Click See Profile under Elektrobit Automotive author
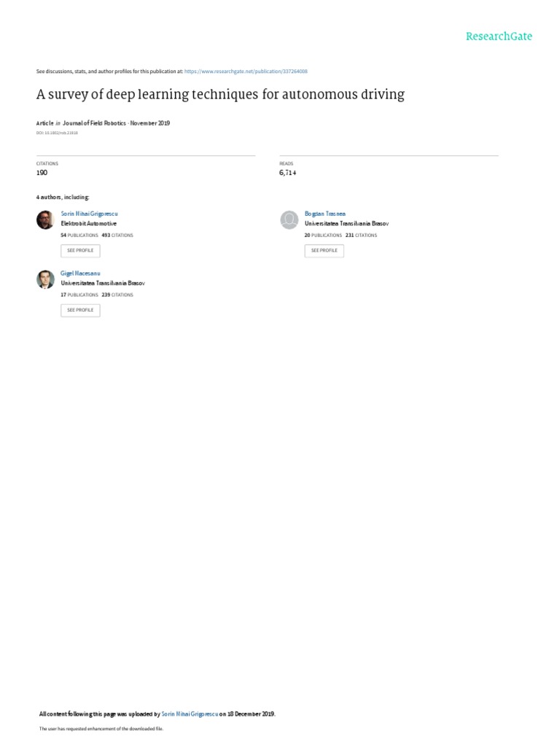The width and height of the screenshot is (560, 747). (x=80, y=250)
